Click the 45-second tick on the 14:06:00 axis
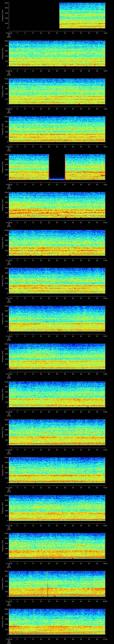The height and width of the screenshot is (644, 114). [x=81, y=109]
